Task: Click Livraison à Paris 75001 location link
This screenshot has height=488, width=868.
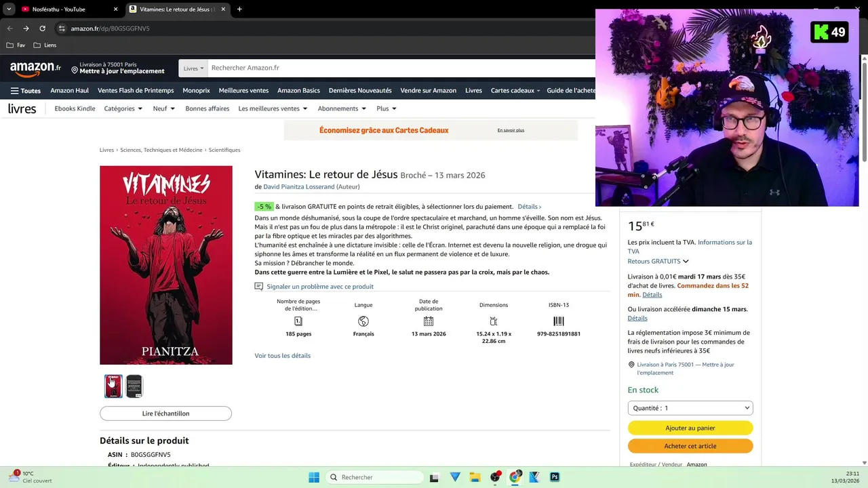Action: point(686,369)
